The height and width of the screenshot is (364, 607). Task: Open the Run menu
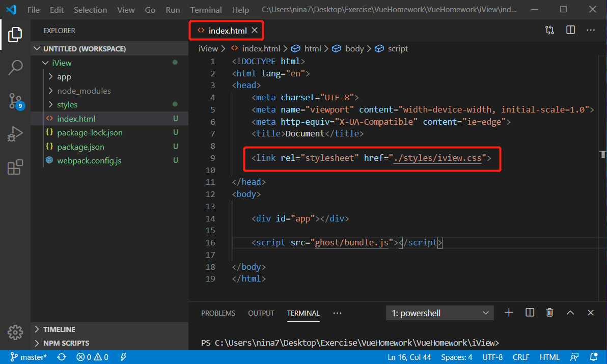click(x=173, y=10)
